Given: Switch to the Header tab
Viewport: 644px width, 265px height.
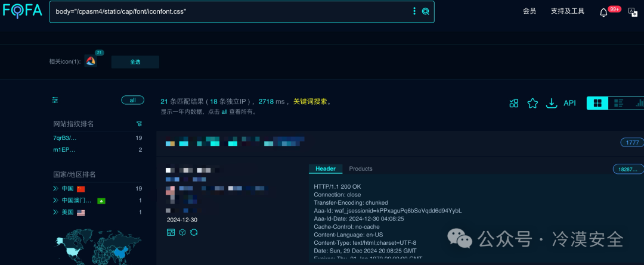Looking at the screenshot, I should (x=326, y=169).
